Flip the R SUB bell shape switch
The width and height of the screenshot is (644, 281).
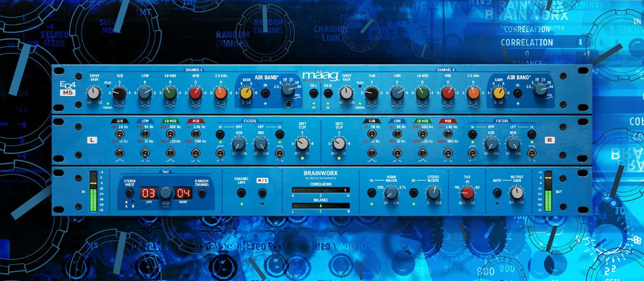[x=372, y=154]
